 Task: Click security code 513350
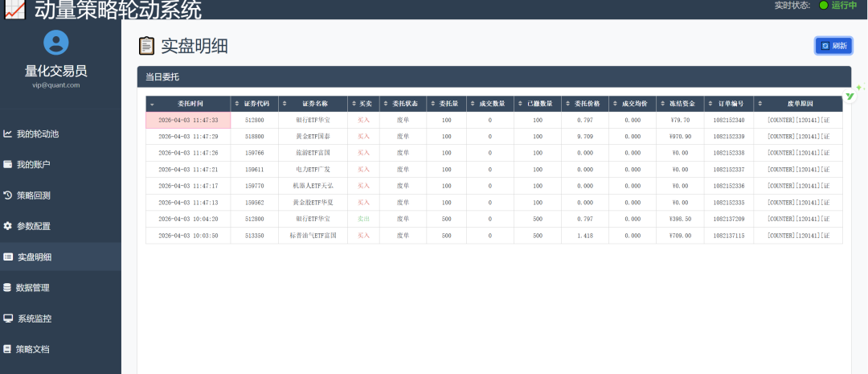tap(254, 236)
